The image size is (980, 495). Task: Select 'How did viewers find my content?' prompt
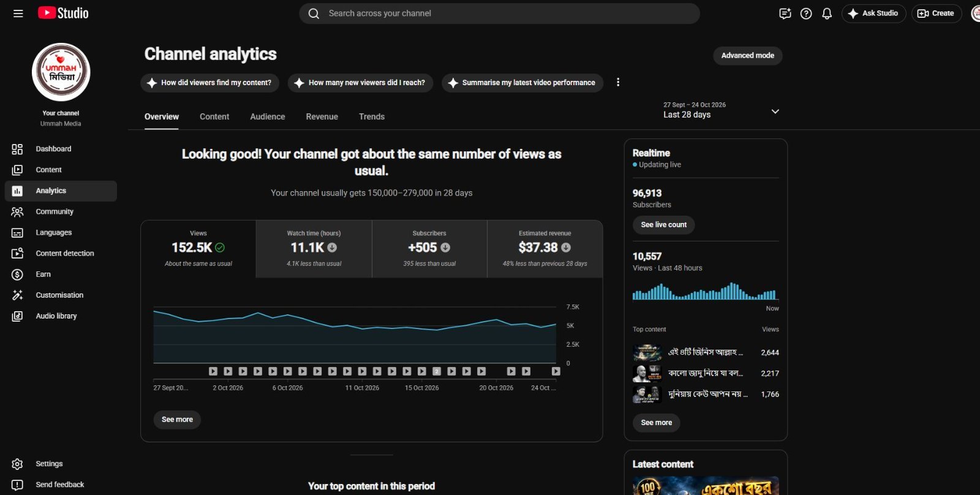(x=209, y=83)
